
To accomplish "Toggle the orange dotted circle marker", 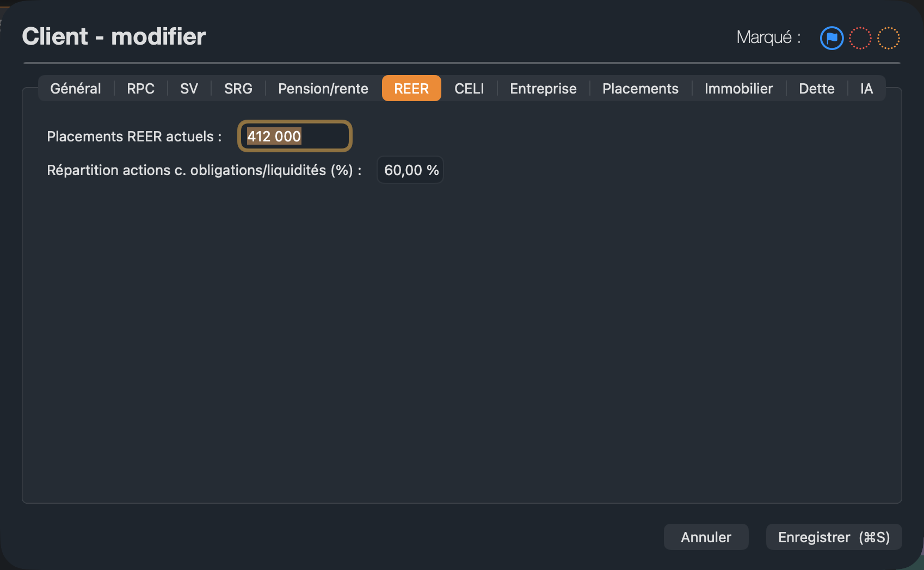I will point(889,38).
